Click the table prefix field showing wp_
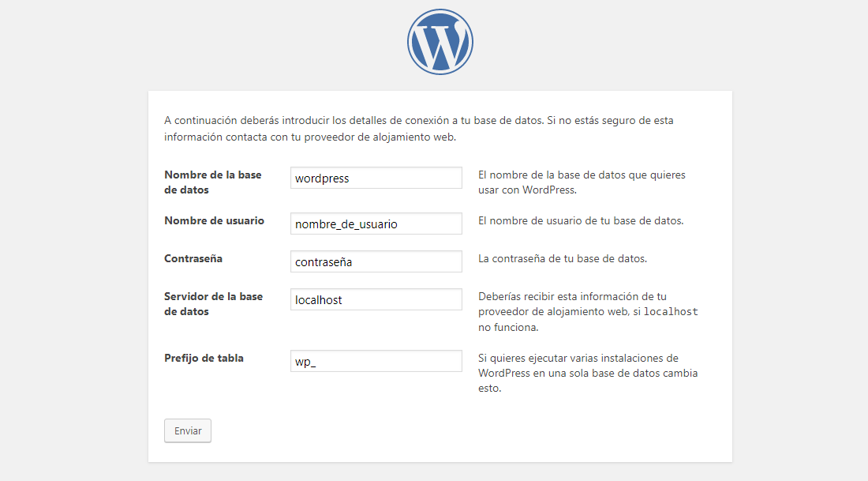 pos(376,361)
